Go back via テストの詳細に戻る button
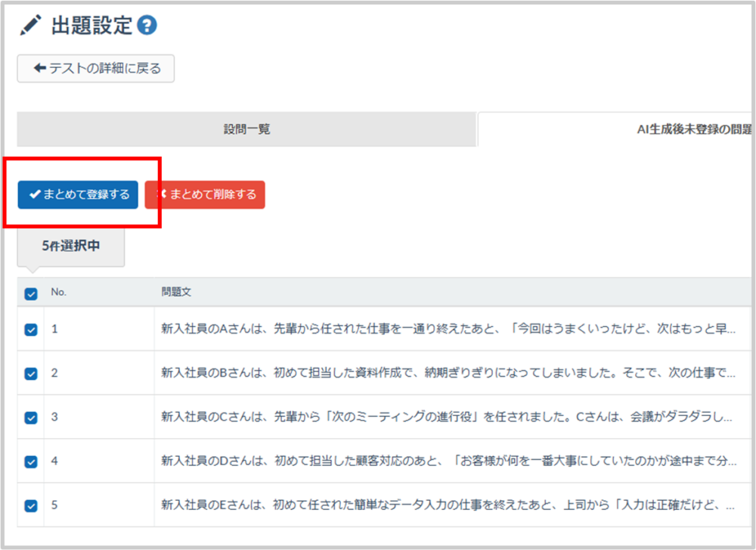This screenshot has width=756, height=550. pyautogui.click(x=96, y=69)
